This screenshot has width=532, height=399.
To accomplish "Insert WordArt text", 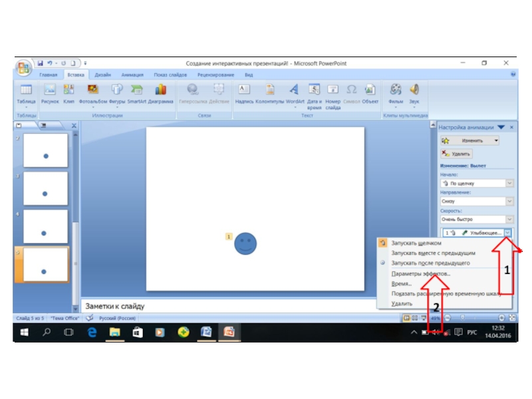I will pos(294,92).
